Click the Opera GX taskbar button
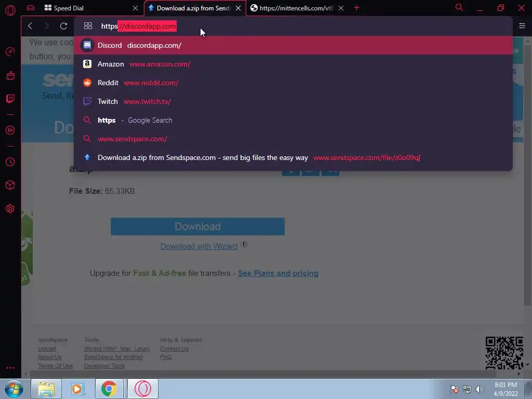 tap(143, 389)
